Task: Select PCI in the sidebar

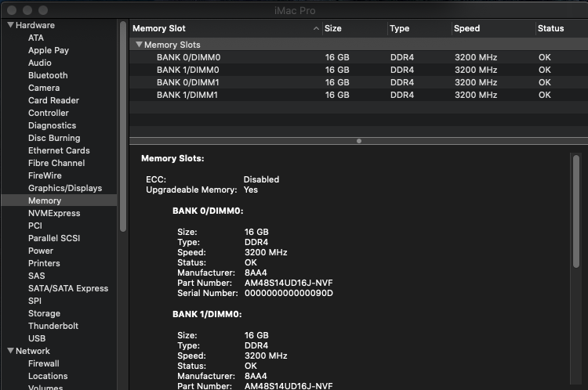Action: pos(34,226)
